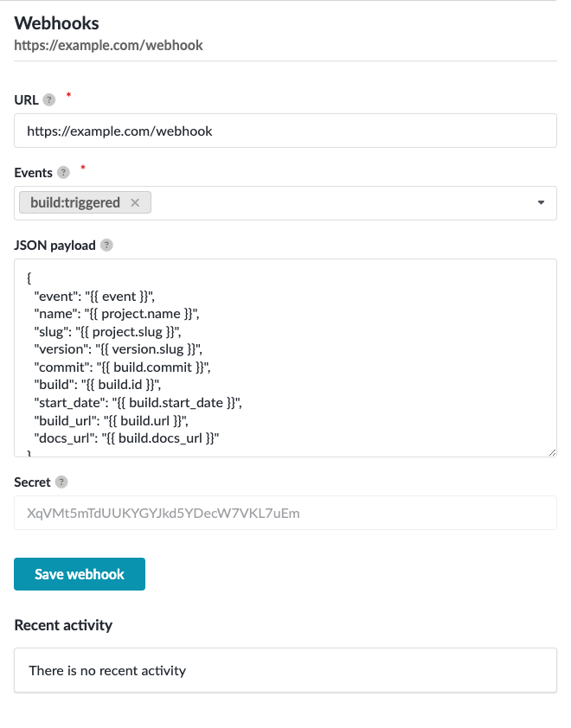Click the Webhooks page heading

click(x=56, y=23)
